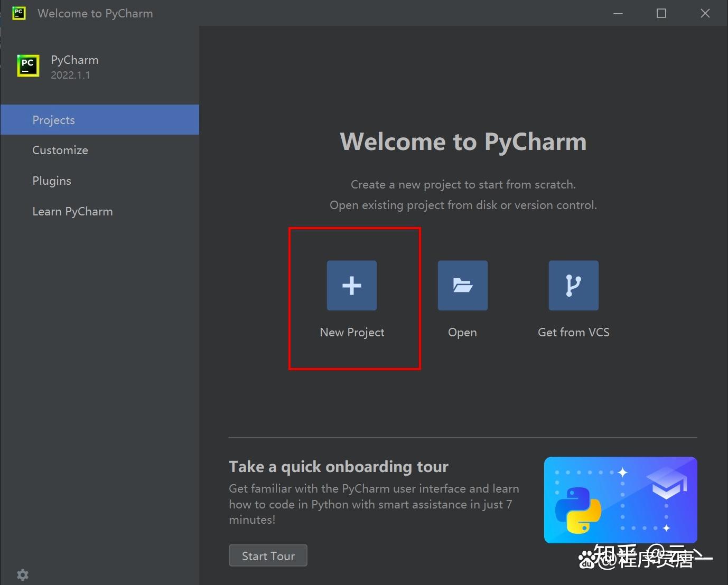Click the New Project plus icon
This screenshot has width=728, height=585.
pos(351,285)
